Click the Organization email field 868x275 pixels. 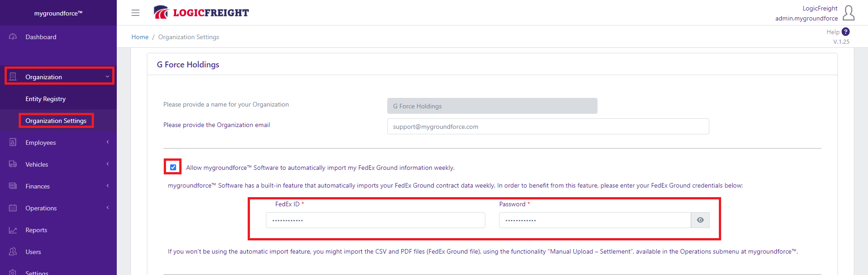(x=548, y=127)
